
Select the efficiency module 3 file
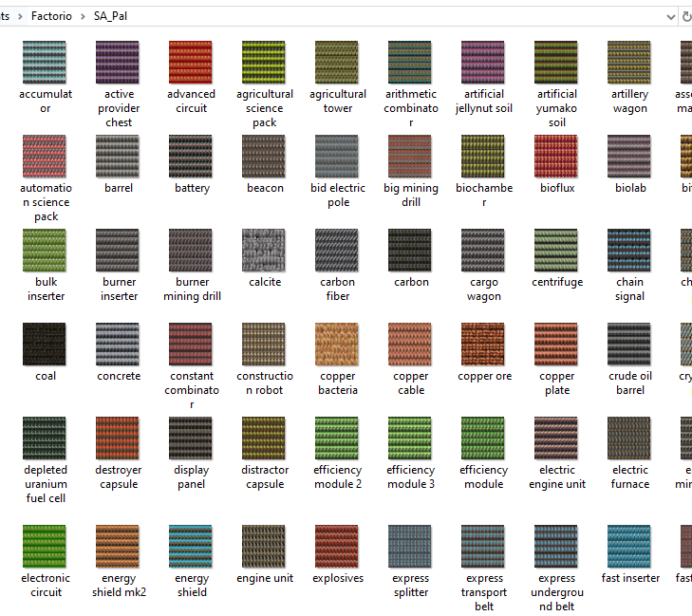point(409,439)
